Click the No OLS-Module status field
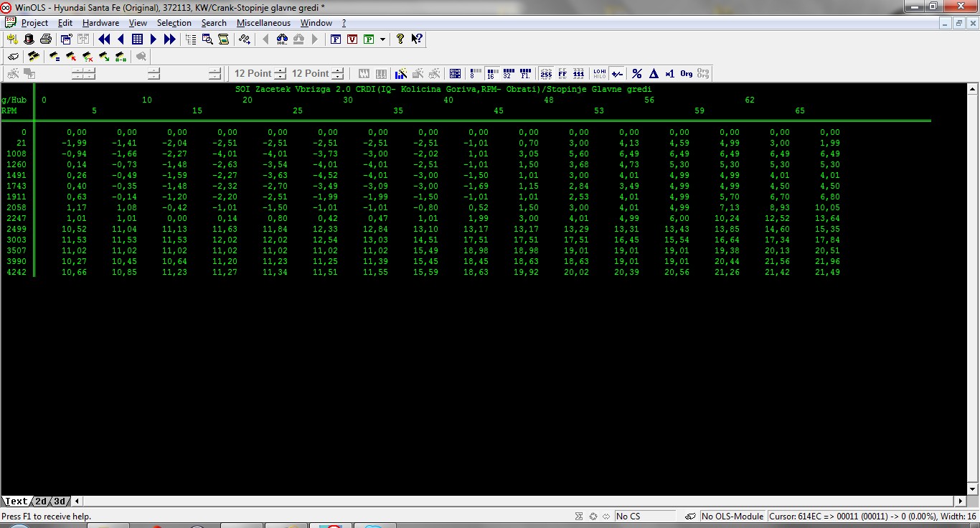980x528 pixels. 732,516
